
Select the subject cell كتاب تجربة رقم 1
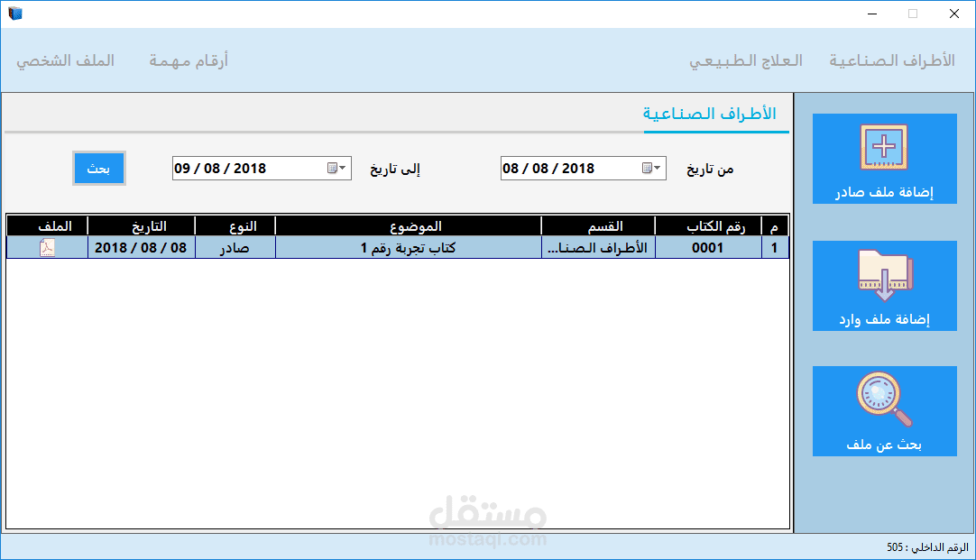point(409,248)
